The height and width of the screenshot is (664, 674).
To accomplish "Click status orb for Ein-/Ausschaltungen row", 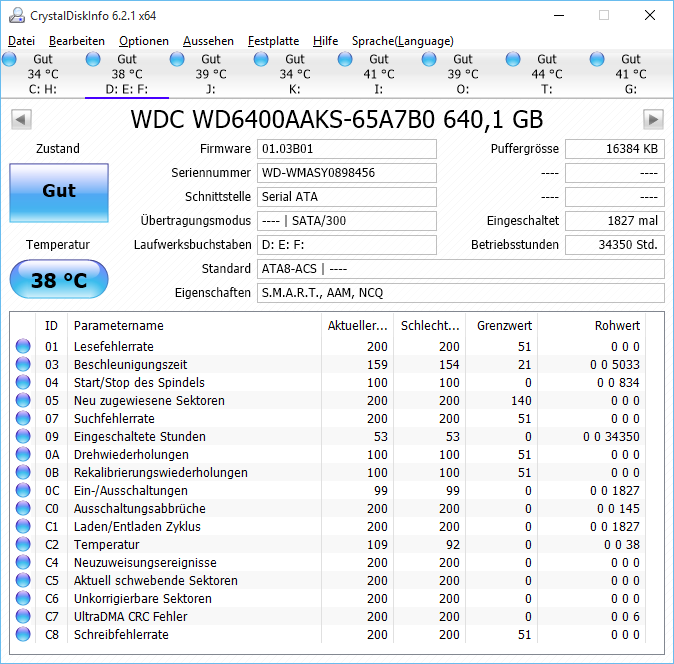I will pyautogui.click(x=23, y=490).
